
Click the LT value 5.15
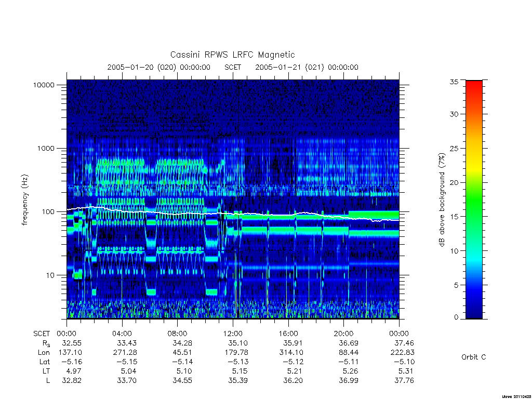[x=239, y=371]
